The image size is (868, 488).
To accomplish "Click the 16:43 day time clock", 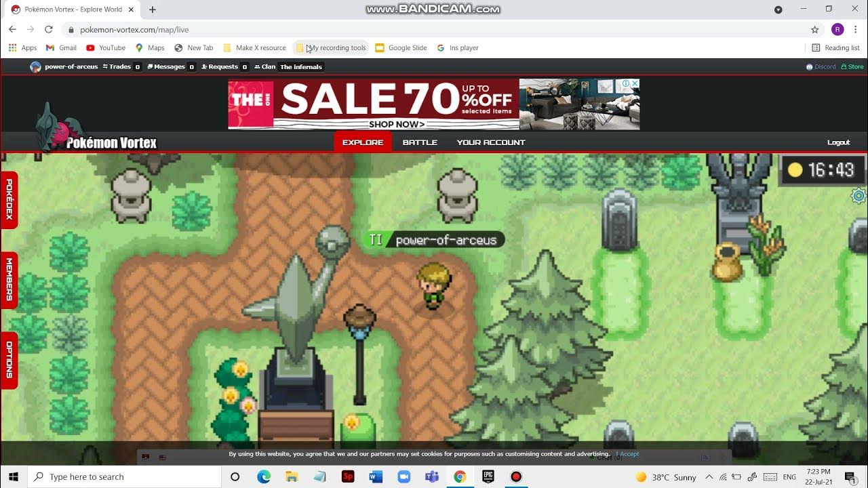I will (x=823, y=169).
